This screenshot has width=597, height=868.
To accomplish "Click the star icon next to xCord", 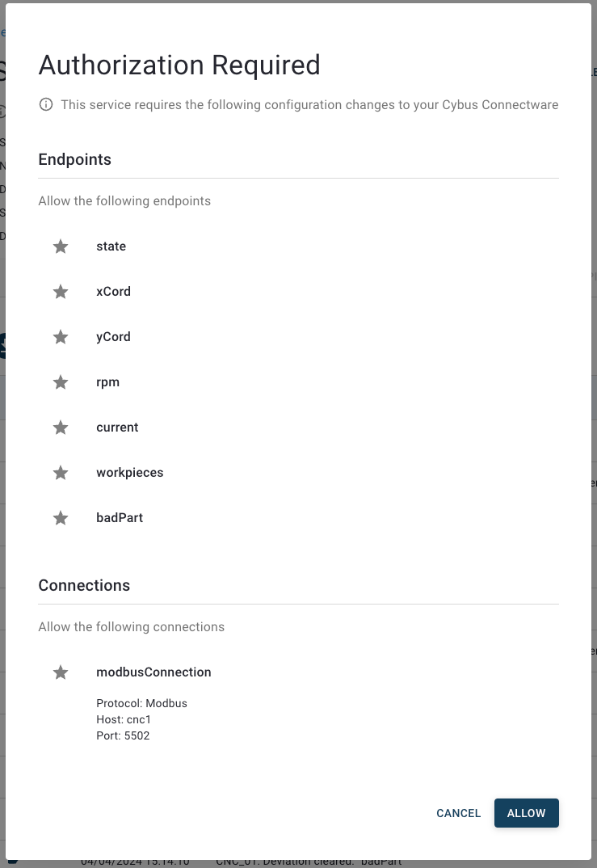I will coord(61,292).
